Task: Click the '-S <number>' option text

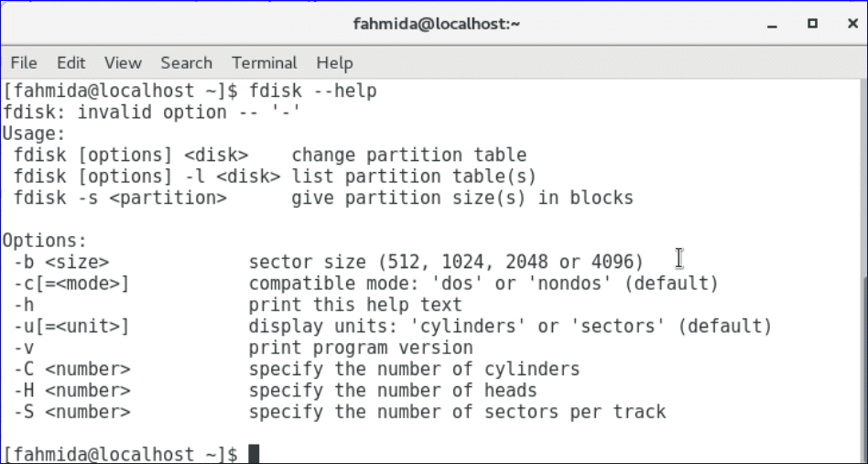Action: click(71, 412)
